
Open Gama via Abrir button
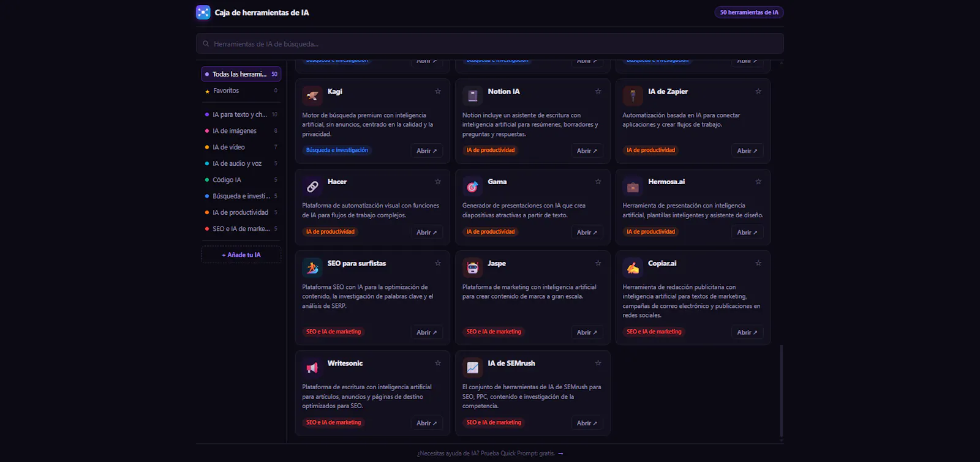point(587,233)
